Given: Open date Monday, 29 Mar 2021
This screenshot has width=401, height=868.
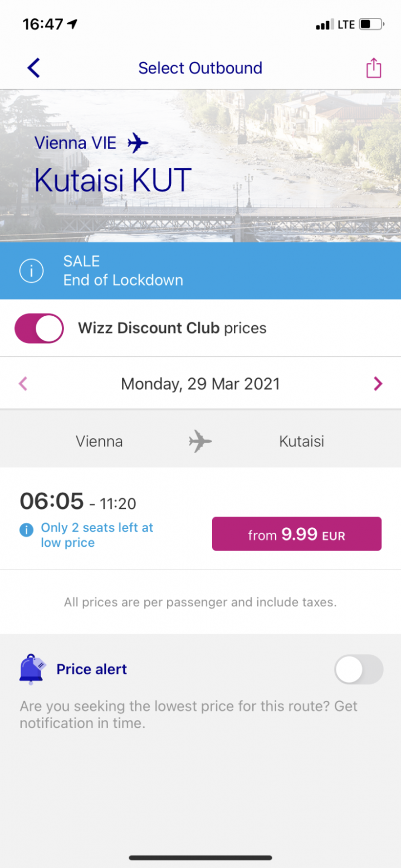Looking at the screenshot, I should point(200,384).
